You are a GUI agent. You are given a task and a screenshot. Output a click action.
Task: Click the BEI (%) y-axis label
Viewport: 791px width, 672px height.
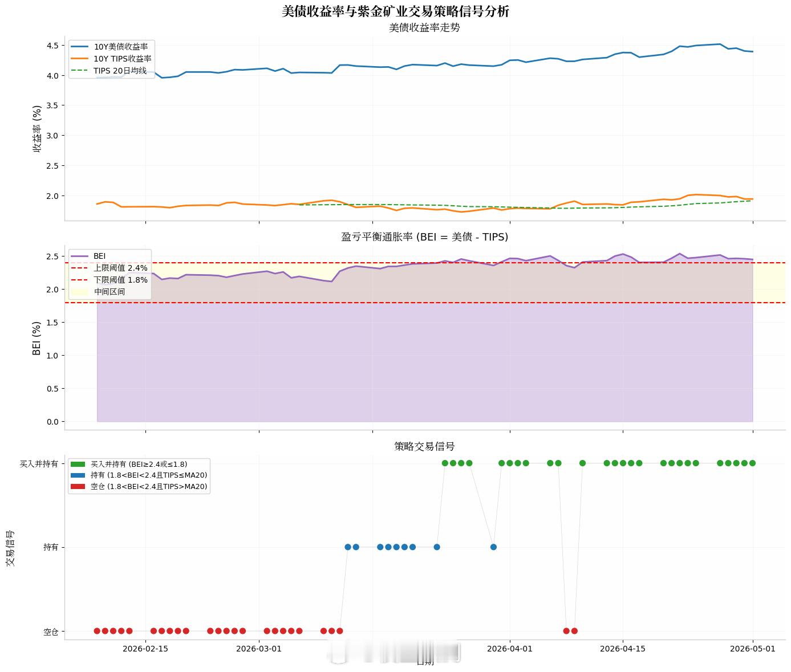[x=37, y=338]
